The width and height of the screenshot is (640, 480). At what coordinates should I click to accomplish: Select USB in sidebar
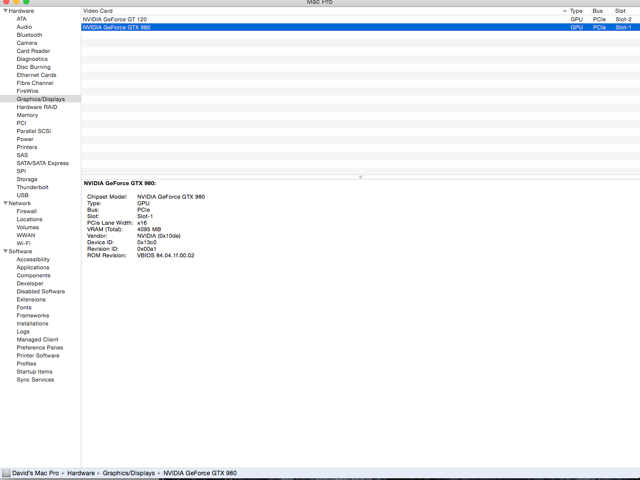pos(22,195)
